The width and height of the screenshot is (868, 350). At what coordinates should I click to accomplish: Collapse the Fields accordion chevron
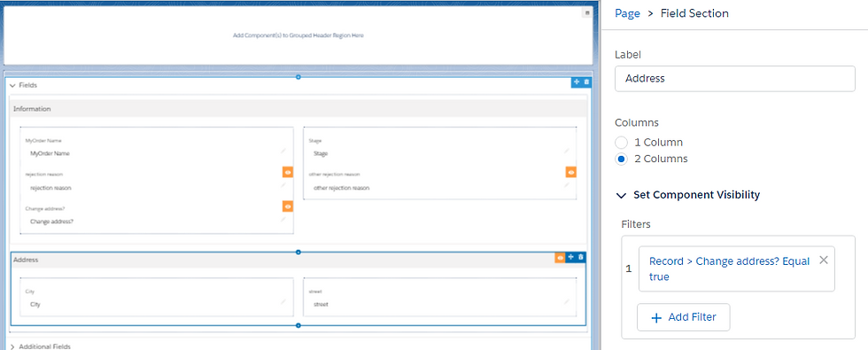point(12,86)
